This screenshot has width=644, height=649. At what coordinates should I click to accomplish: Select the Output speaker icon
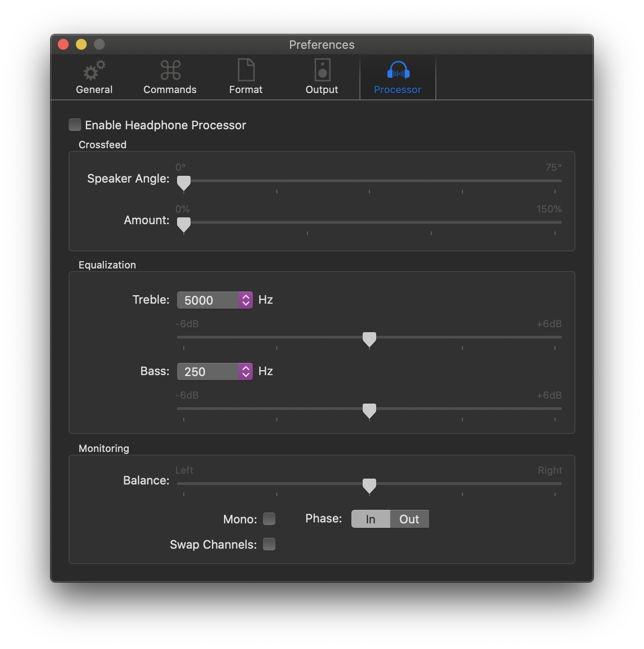point(322,71)
